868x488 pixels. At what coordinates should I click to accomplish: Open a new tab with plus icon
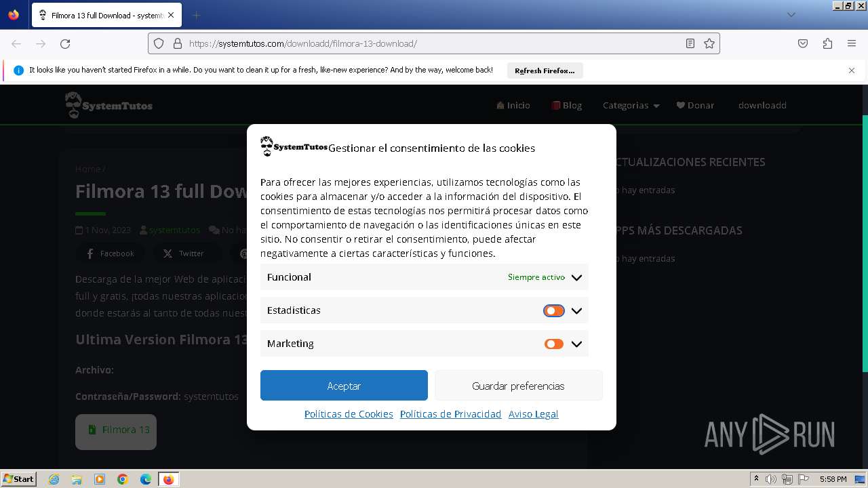tap(196, 15)
